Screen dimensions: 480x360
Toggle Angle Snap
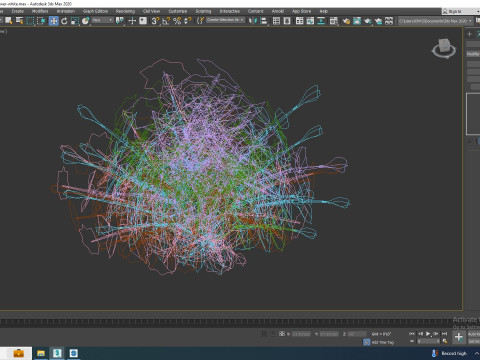(166, 21)
